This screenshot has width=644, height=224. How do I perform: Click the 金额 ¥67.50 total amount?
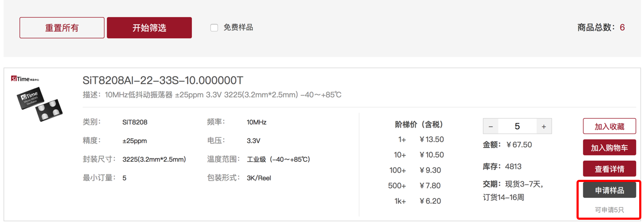click(507, 144)
